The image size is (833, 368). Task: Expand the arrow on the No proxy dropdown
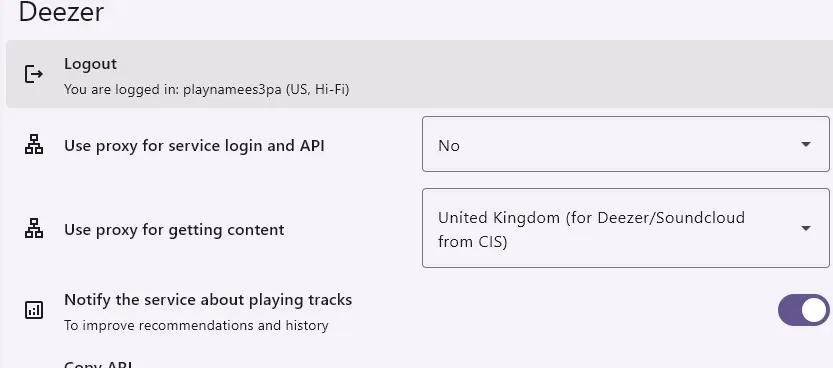pyautogui.click(x=805, y=144)
